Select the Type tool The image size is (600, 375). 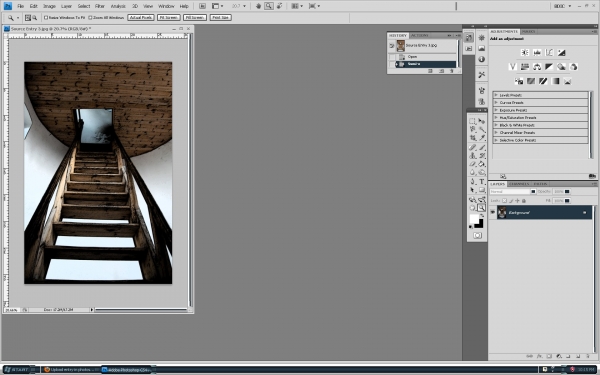coord(482,181)
